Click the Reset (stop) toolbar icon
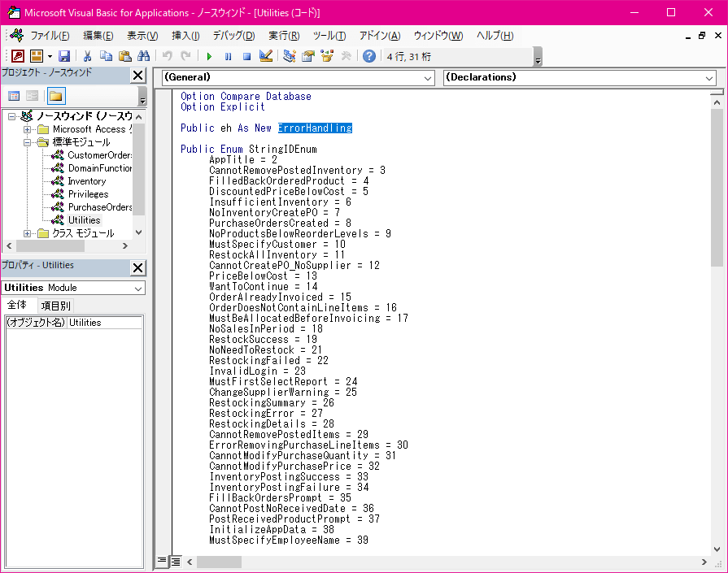The width and height of the screenshot is (728, 573). pyautogui.click(x=246, y=56)
